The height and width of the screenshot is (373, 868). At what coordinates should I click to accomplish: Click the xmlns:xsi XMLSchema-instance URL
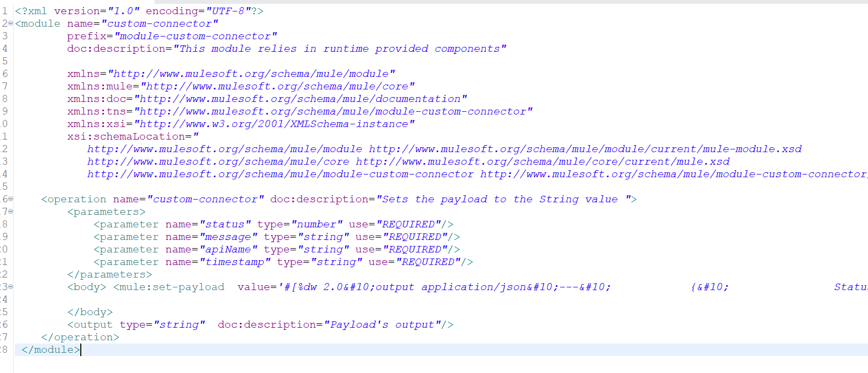(x=274, y=124)
